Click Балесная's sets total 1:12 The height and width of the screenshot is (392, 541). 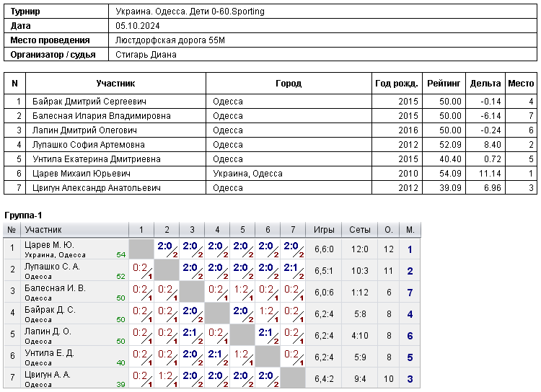pyautogui.click(x=360, y=293)
